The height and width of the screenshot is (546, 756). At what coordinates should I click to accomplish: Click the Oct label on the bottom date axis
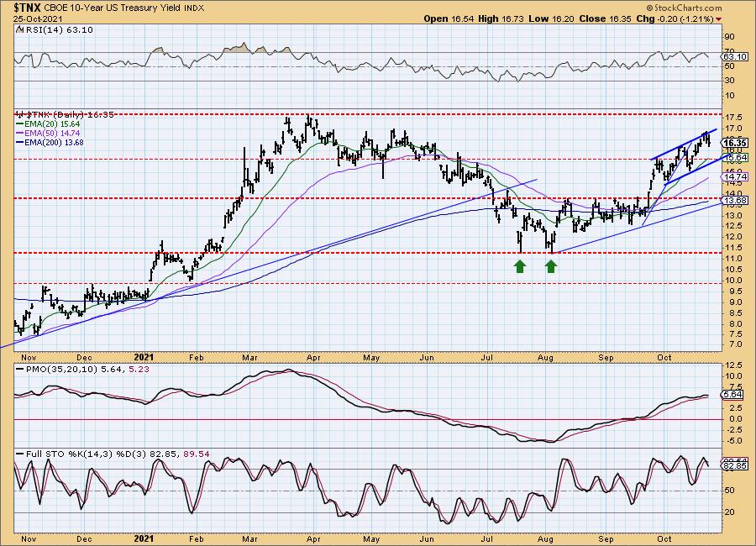[664, 538]
